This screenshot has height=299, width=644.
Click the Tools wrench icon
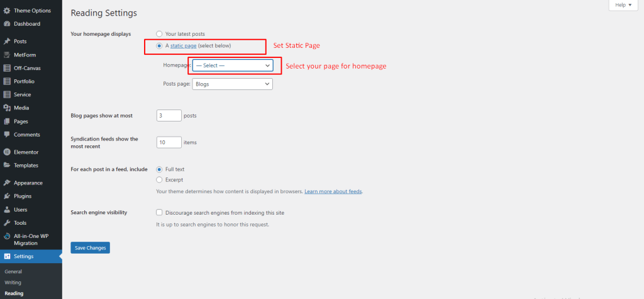(x=7, y=223)
